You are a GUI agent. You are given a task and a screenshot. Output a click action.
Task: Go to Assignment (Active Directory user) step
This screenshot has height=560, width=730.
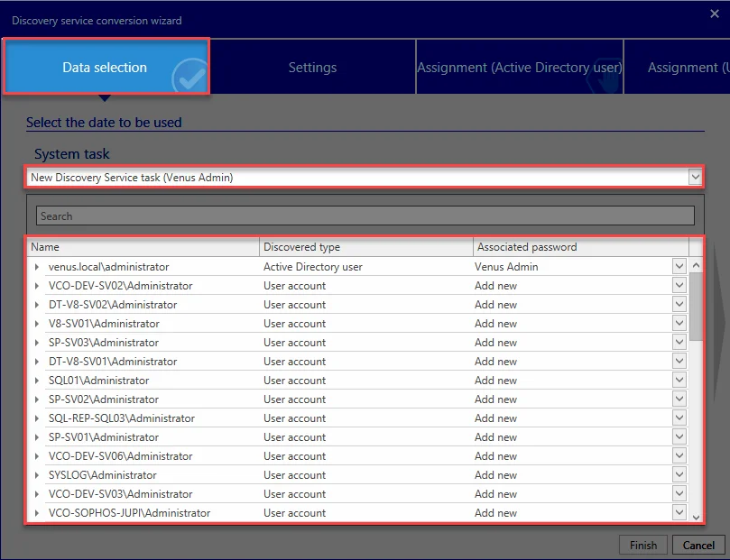click(520, 67)
